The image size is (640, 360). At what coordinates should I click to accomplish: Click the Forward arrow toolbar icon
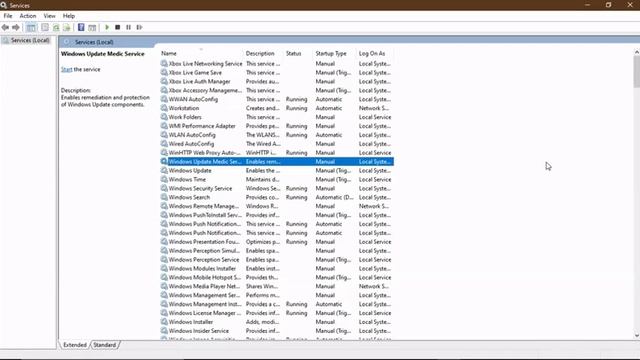(x=16, y=27)
